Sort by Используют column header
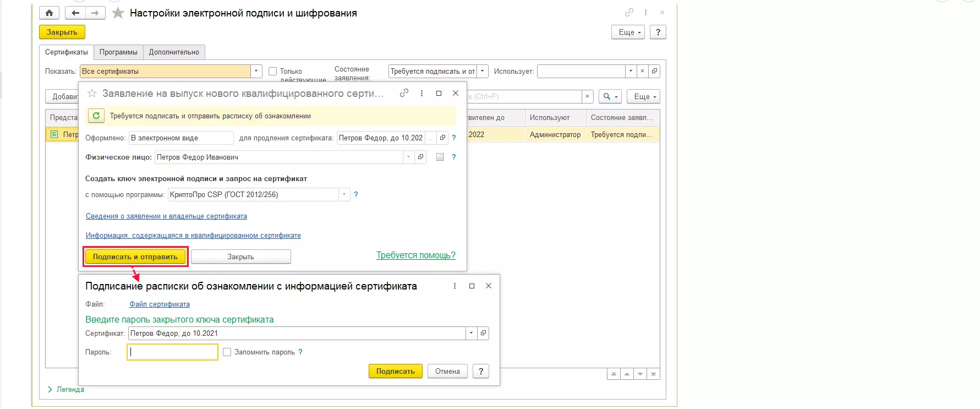The height and width of the screenshot is (409, 980). (x=555, y=117)
